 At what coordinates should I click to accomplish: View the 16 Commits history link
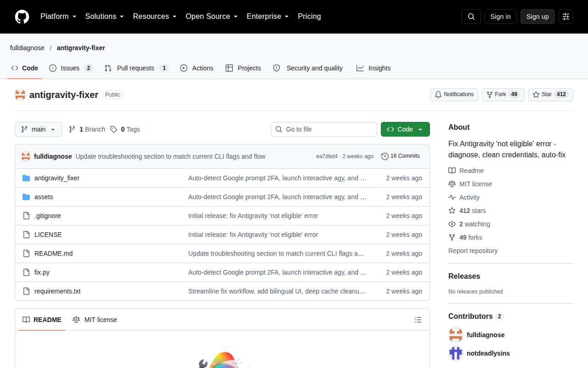coord(401,156)
